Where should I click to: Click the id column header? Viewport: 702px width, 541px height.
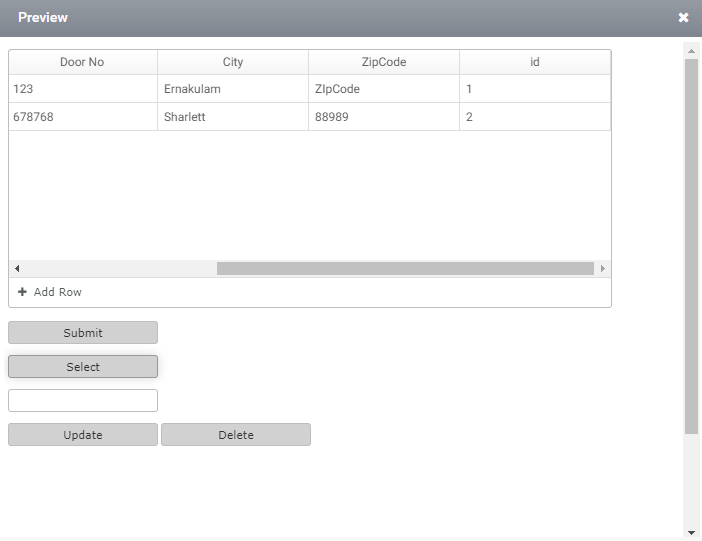[535, 62]
